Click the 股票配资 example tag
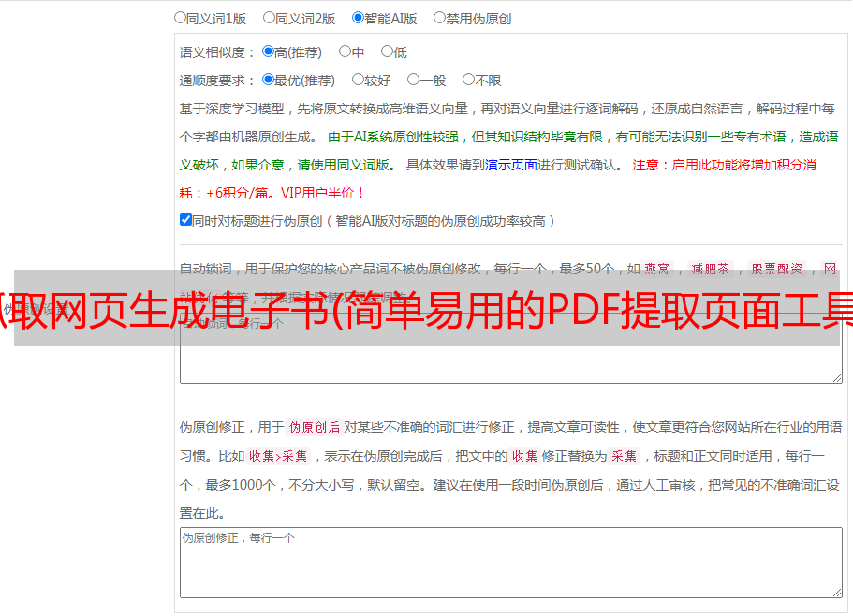 coord(777,269)
